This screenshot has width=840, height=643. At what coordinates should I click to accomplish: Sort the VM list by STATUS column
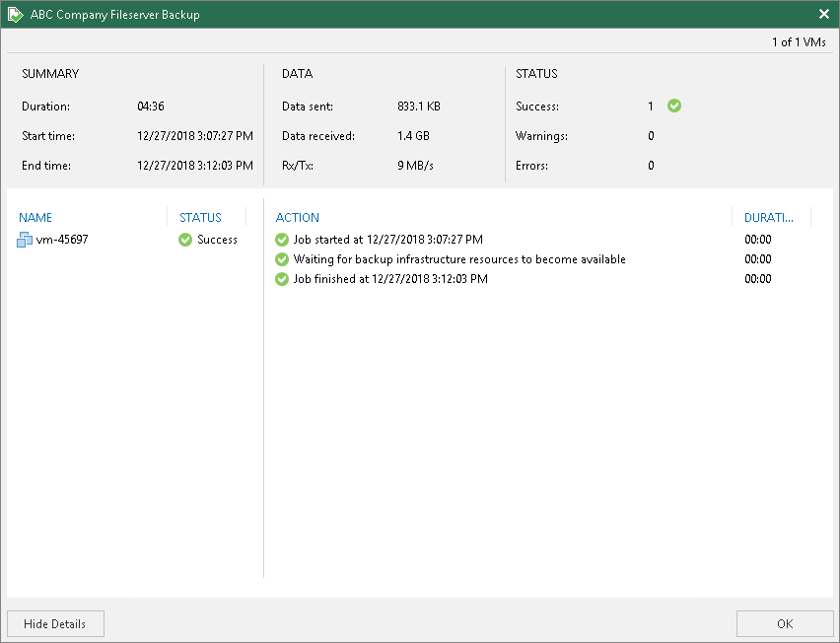[x=200, y=218]
